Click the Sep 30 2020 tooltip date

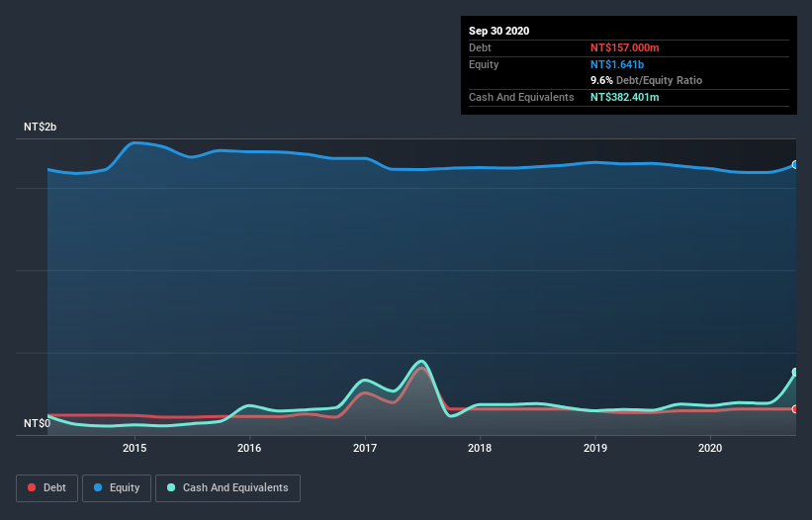pyautogui.click(x=499, y=31)
